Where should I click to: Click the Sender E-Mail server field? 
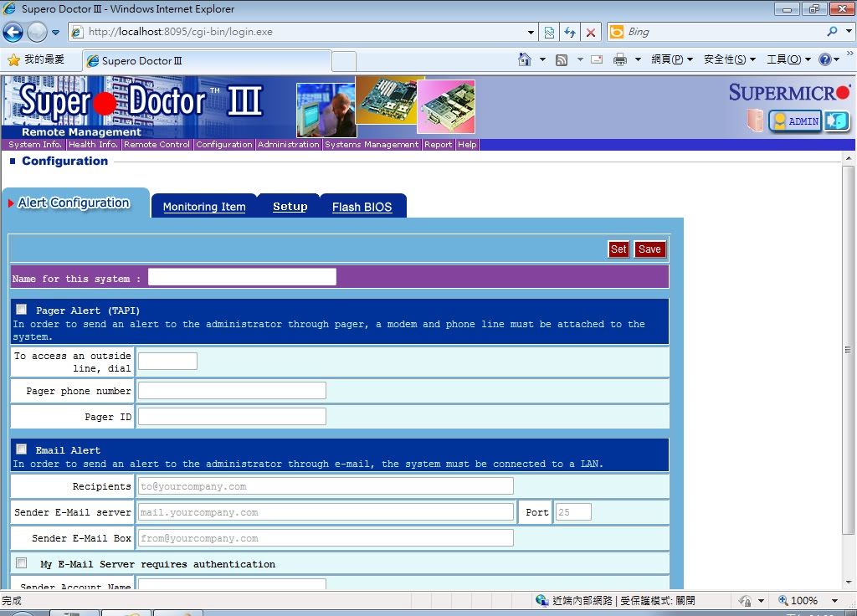pyautogui.click(x=326, y=512)
